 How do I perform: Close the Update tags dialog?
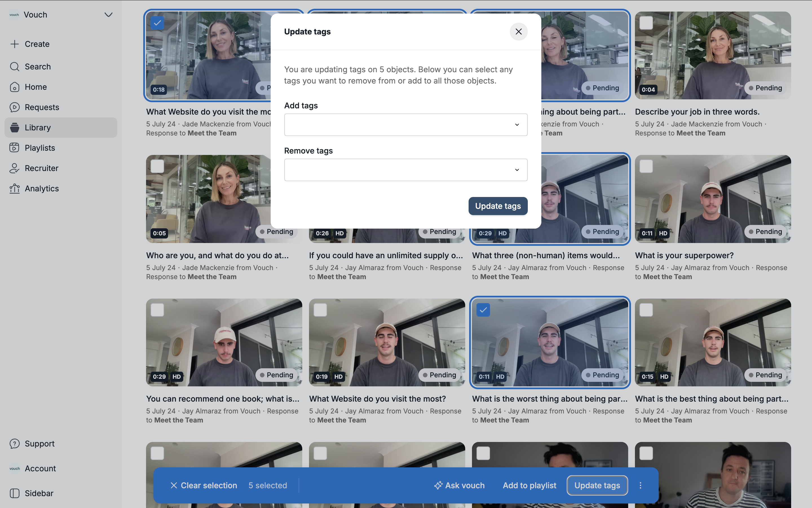click(x=518, y=32)
